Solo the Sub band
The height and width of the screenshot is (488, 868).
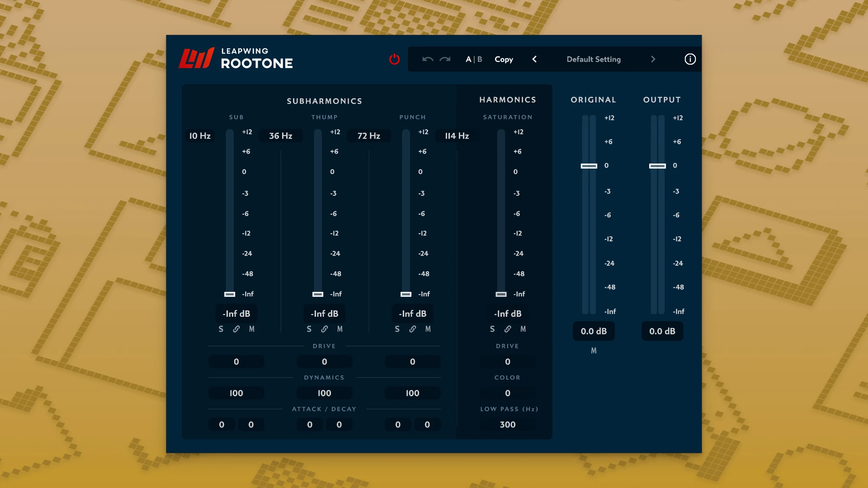coord(221,329)
